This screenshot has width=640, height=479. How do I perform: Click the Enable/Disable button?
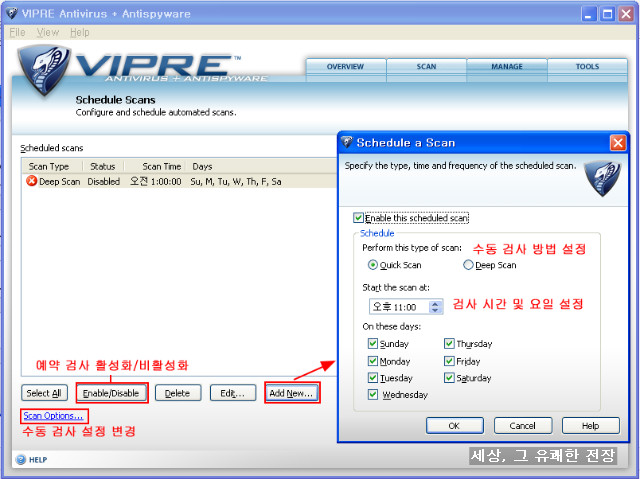point(111,393)
